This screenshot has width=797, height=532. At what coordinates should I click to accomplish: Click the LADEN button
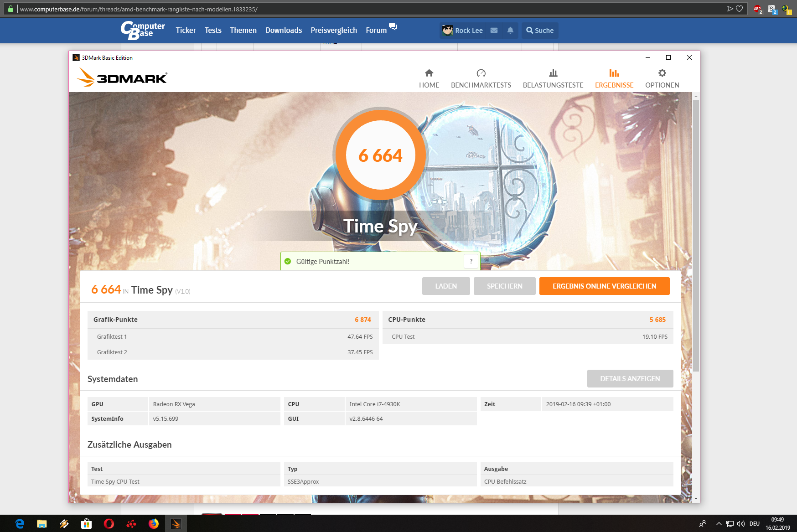(x=446, y=286)
